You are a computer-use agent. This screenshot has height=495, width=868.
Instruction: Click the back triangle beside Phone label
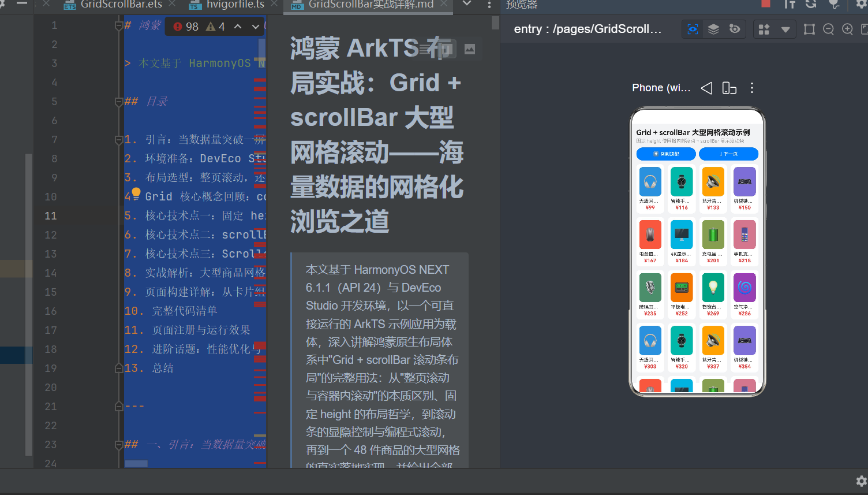[x=706, y=88]
